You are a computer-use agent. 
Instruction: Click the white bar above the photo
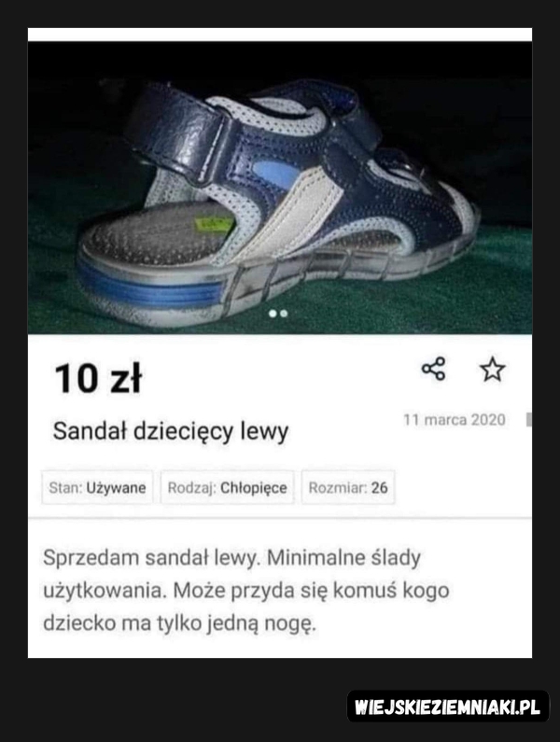(x=280, y=35)
